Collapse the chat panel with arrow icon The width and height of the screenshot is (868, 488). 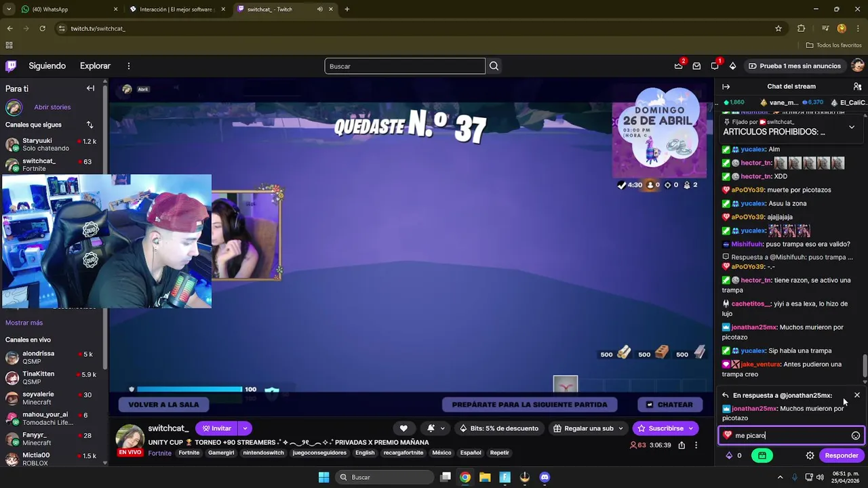pyautogui.click(x=726, y=86)
